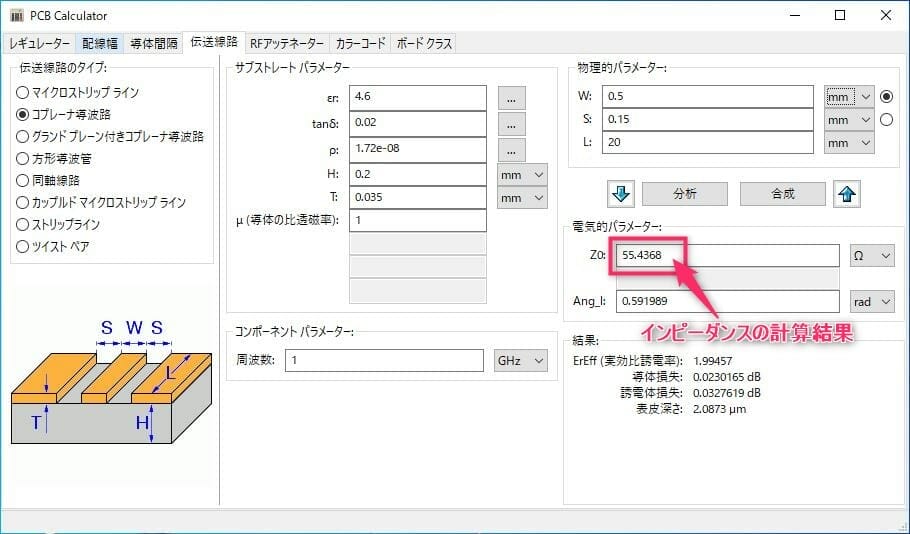Open the Ang_l unit rad dropdown
The width and height of the screenshot is (910, 534).
(x=872, y=301)
